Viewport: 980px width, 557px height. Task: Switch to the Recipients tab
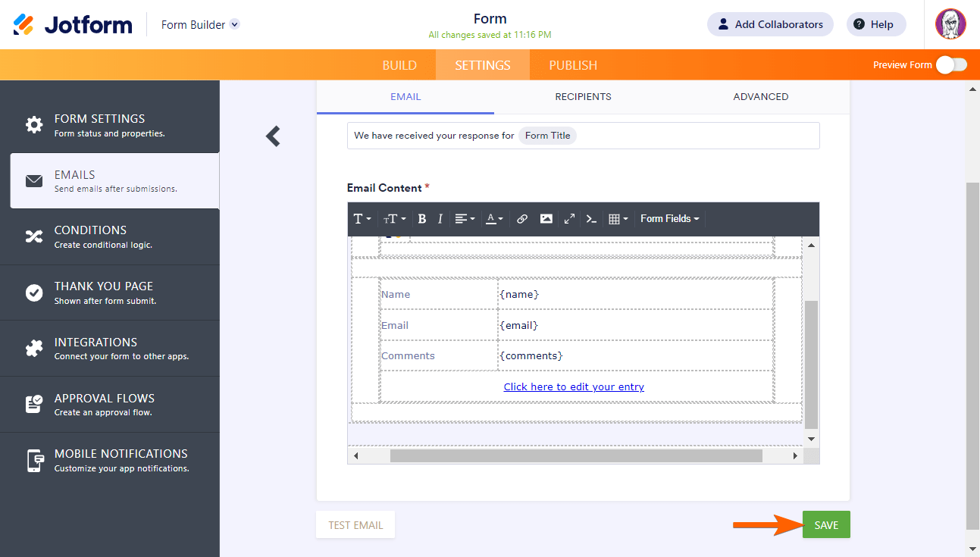point(583,97)
